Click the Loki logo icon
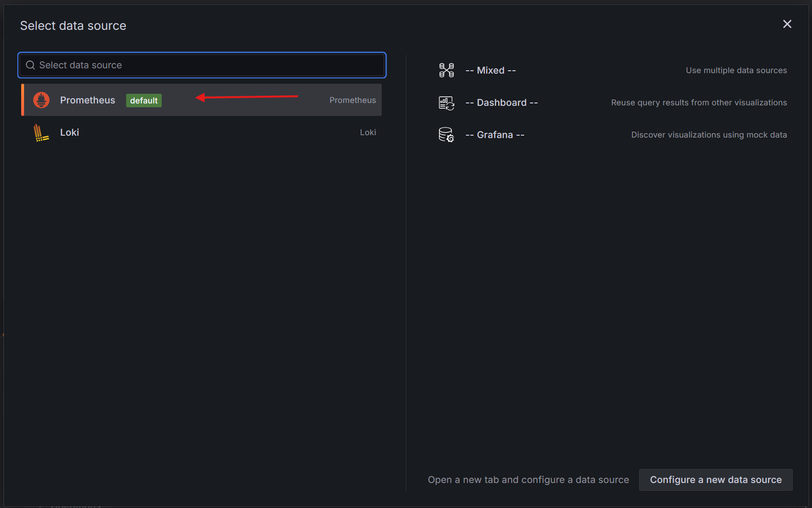This screenshot has height=508, width=812. [x=41, y=133]
